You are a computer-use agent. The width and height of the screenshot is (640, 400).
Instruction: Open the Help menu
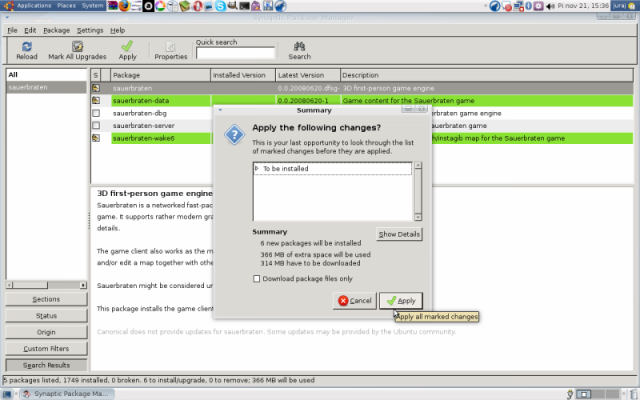pyautogui.click(x=118, y=30)
